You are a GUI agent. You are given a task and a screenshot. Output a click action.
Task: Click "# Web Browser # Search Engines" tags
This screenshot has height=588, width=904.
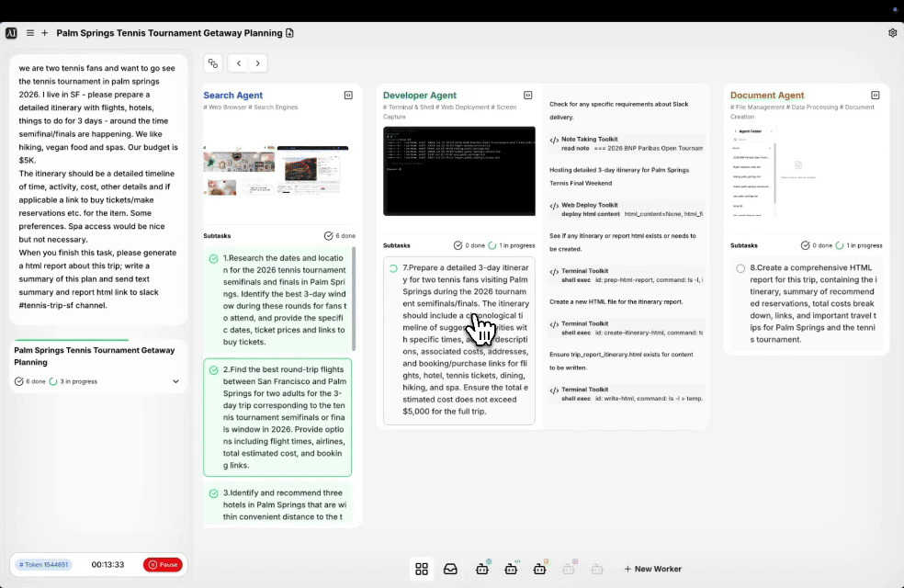(250, 107)
